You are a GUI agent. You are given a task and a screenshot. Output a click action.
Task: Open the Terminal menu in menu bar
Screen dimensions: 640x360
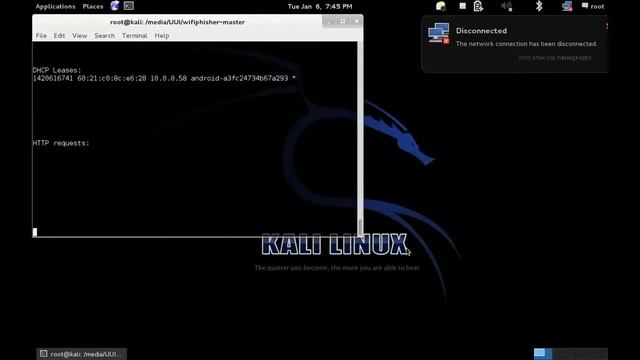tap(134, 36)
